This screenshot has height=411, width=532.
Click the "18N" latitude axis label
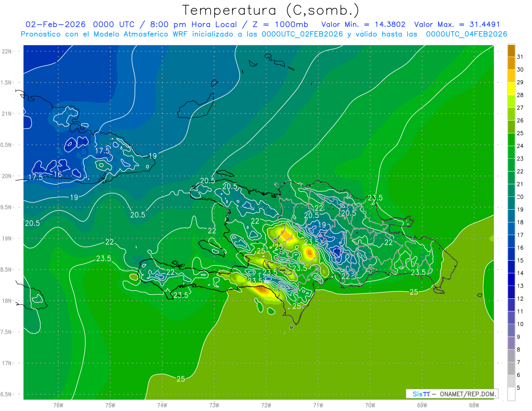pos(7,301)
